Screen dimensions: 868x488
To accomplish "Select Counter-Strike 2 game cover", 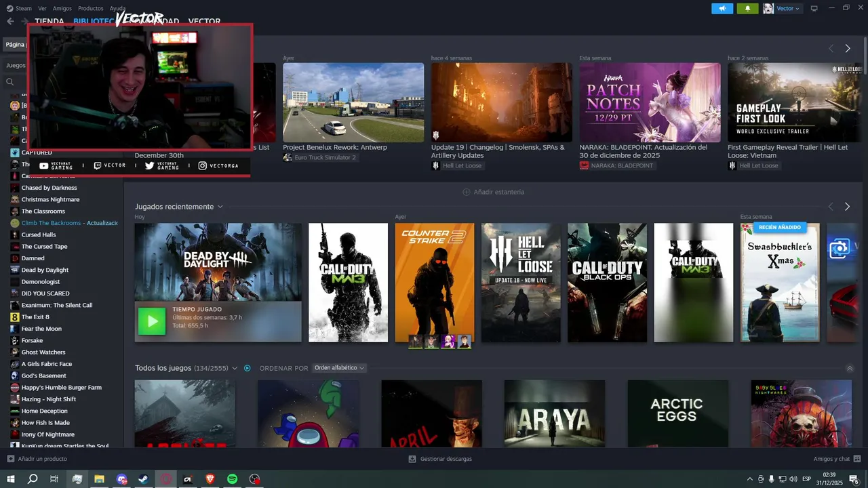I will point(435,283).
